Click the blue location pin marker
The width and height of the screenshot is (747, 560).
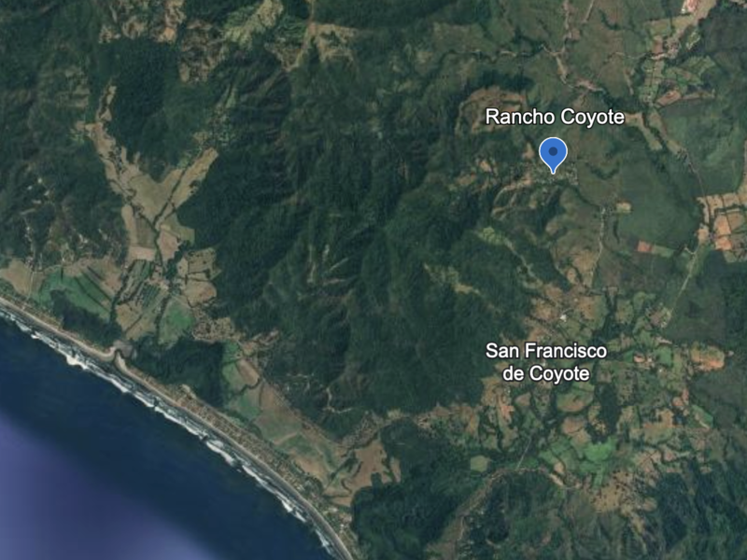(x=553, y=154)
